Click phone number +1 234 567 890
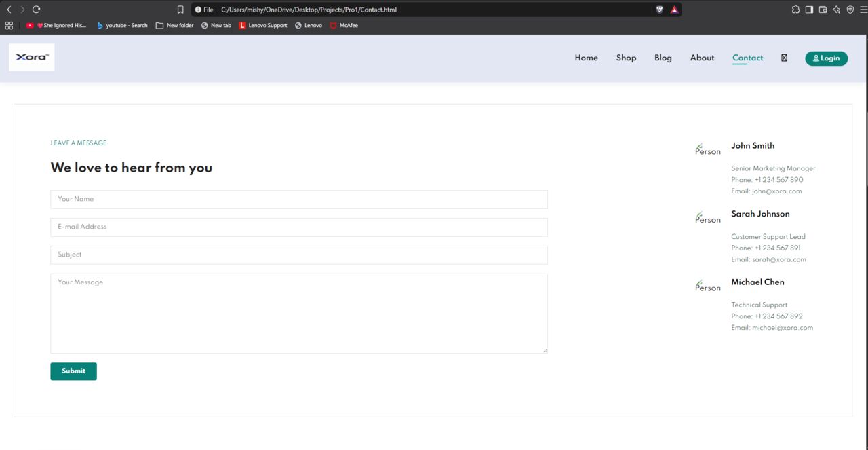The image size is (868, 450). [x=778, y=180]
